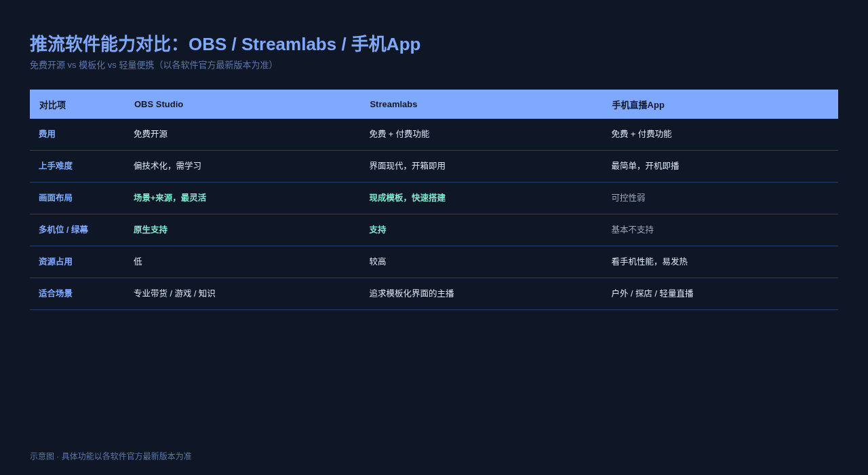Click the dimmed cell 可控性弱
Viewport: 868px width, 475px height.
628,198
